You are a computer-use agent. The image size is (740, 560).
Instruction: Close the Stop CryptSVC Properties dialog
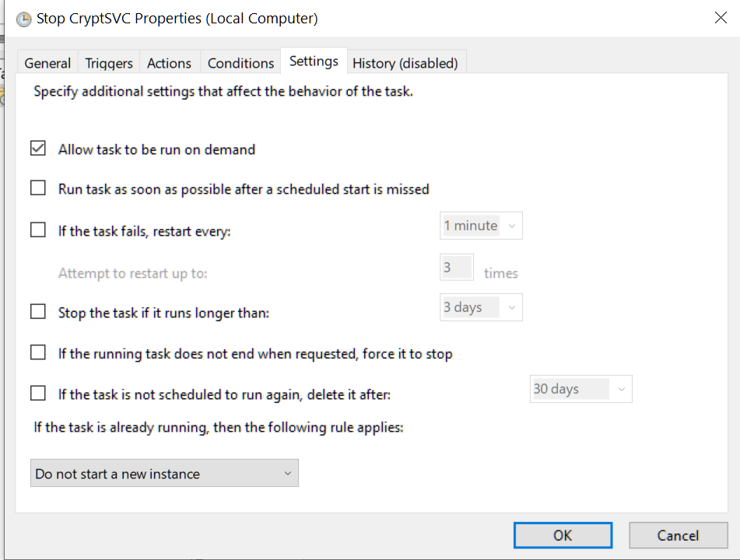(x=721, y=18)
